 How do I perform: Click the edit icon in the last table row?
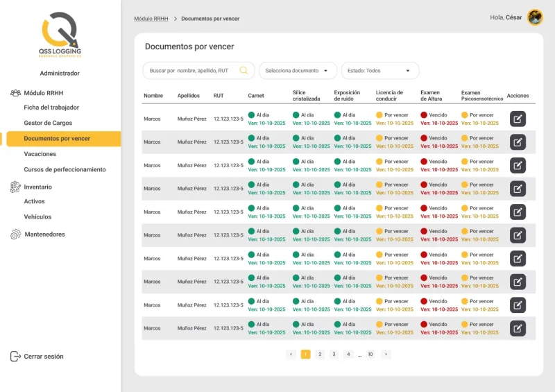click(x=518, y=328)
